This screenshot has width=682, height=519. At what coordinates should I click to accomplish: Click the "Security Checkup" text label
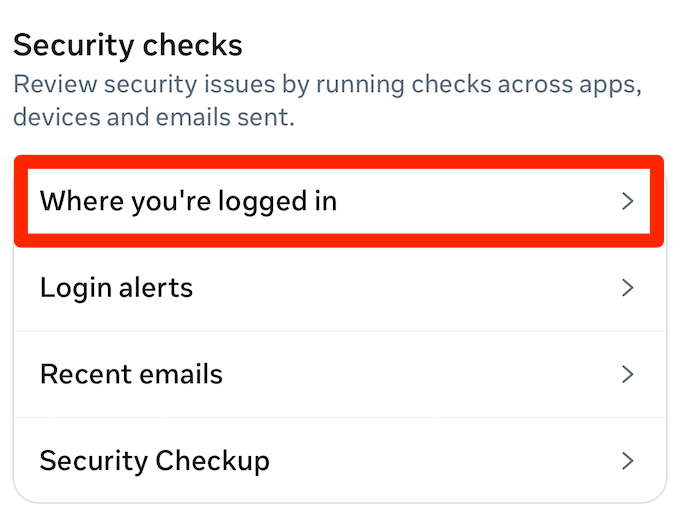pyautogui.click(x=154, y=461)
